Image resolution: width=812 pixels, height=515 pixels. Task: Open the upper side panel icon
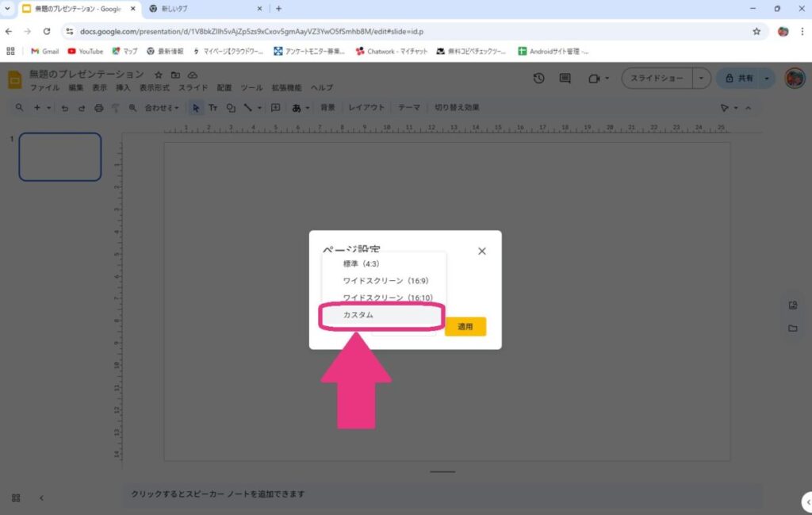793,306
